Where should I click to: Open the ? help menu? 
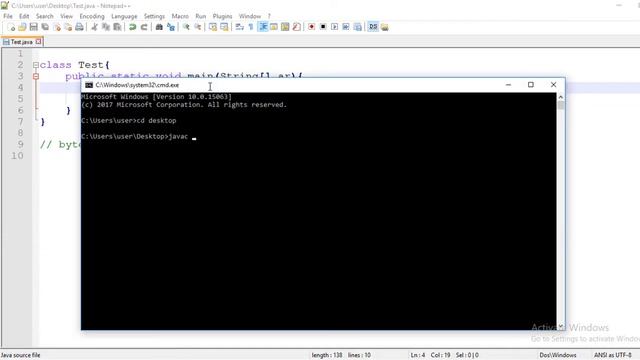coord(269,16)
